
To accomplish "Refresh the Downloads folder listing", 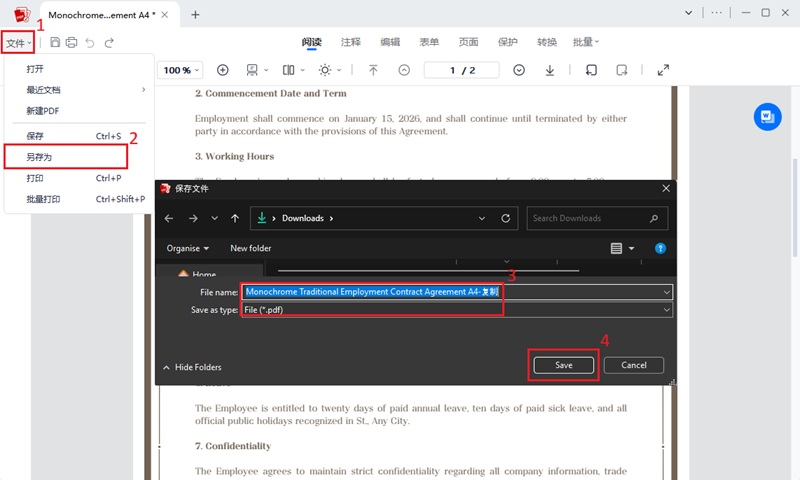I will click(x=506, y=218).
